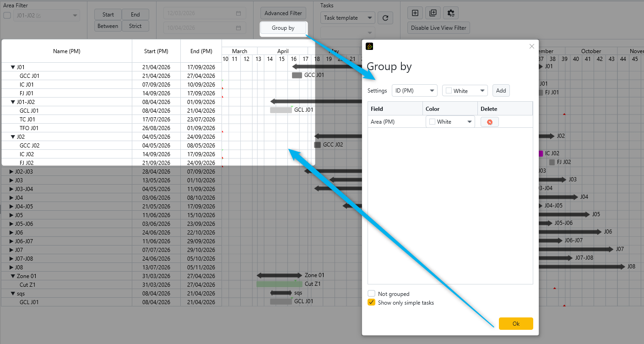Close the Group by dialog
Image resolution: width=644 pixels, height=344 pixels.
[531, 46]
